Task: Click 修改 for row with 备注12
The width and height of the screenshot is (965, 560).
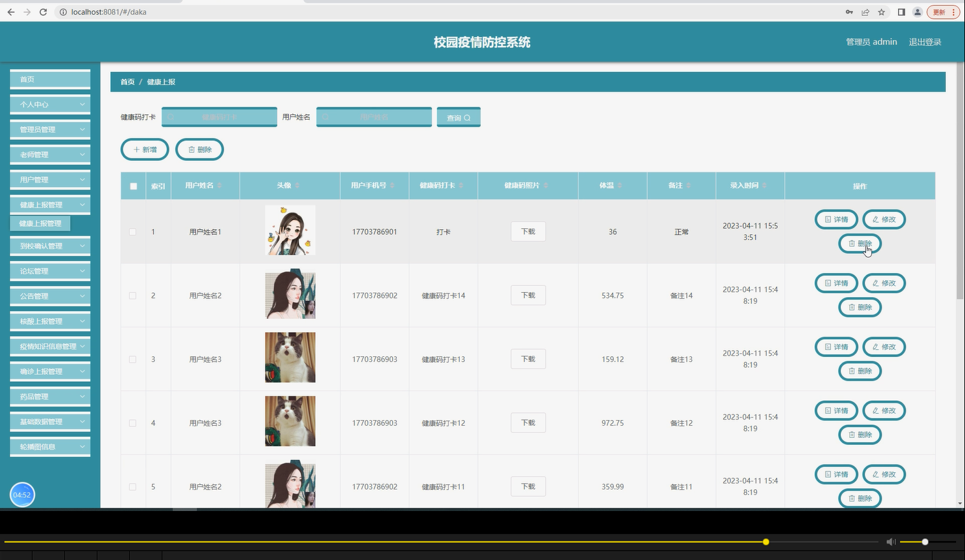Action: pos(884,410)
